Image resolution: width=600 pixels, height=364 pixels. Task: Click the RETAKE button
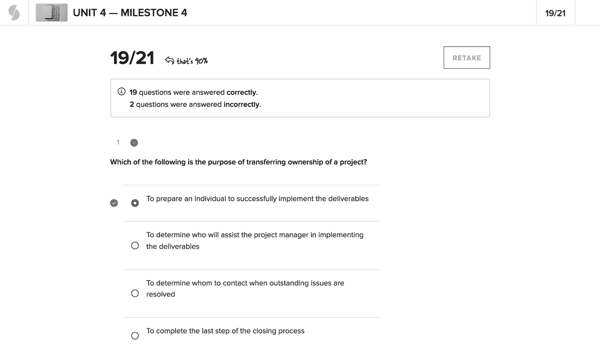[x=466, y=57]
